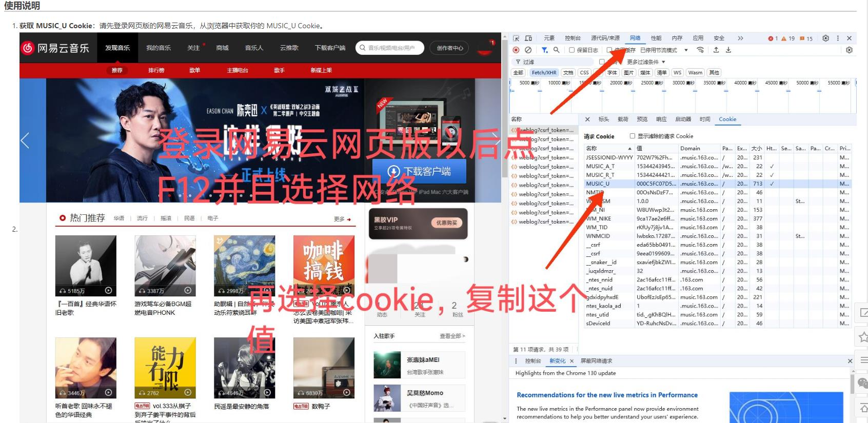Viewport: 868px width, 423px height.
Task: Clear the network log with the circle-slash icon
Action: click(528, 50)
